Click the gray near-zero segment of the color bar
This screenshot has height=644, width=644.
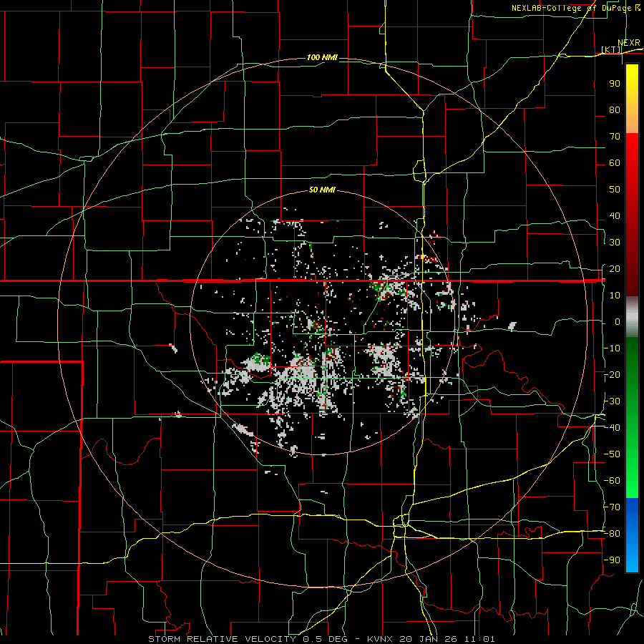(x=632, y=317)
